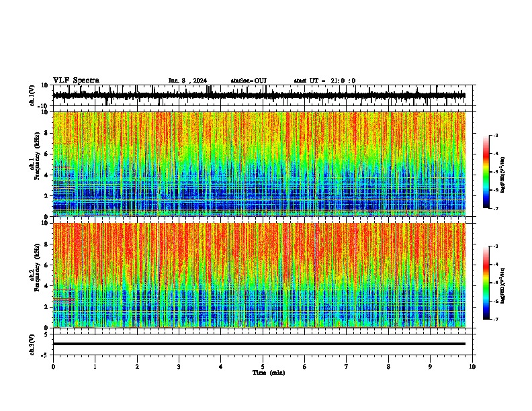Click the "start UT = 21:0 :0" text

point(324,81)
